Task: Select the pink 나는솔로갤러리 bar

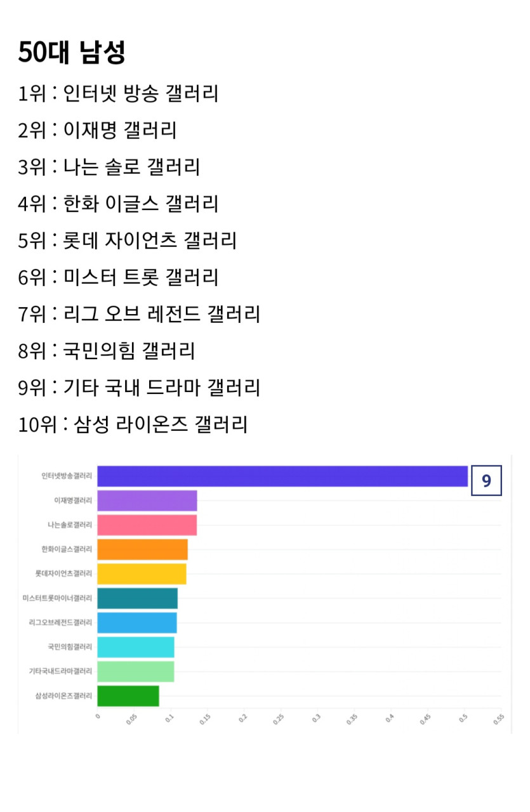Action: tap(147, 525)
